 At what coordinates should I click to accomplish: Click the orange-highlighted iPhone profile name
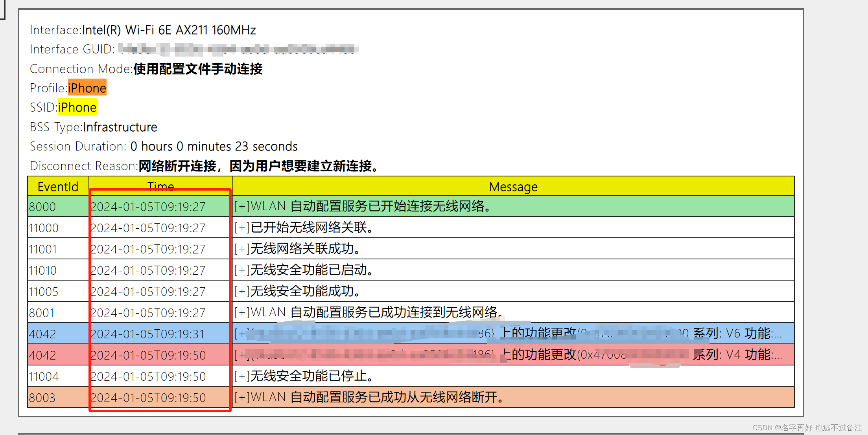(x=87, y=88)
